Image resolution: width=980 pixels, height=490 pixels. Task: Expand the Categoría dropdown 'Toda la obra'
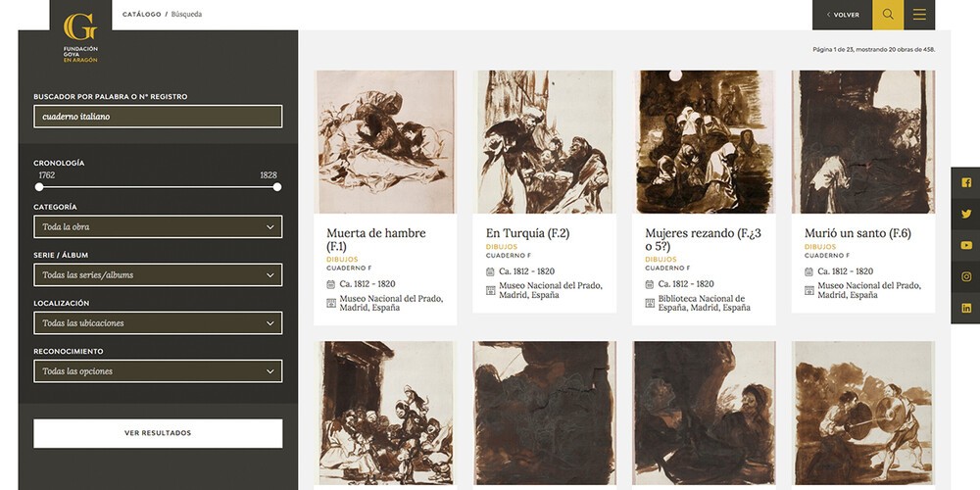[x=158, y=227]
